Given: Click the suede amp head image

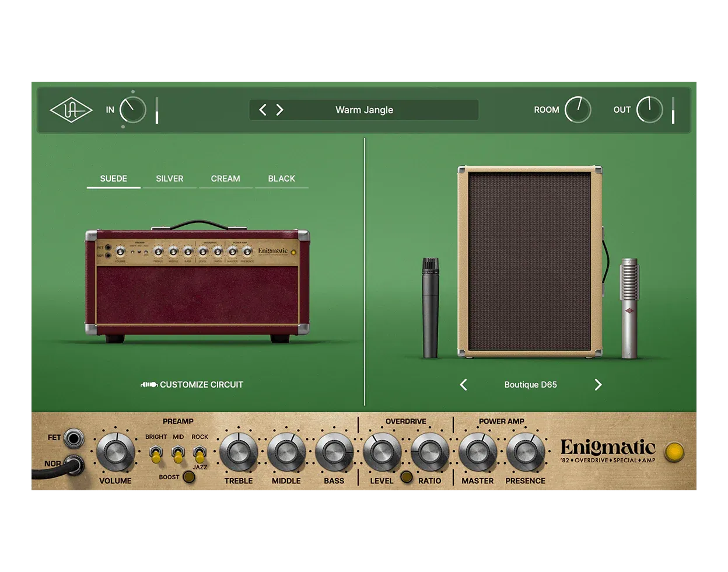Looking at the screenshot, I should click(198, 282).
